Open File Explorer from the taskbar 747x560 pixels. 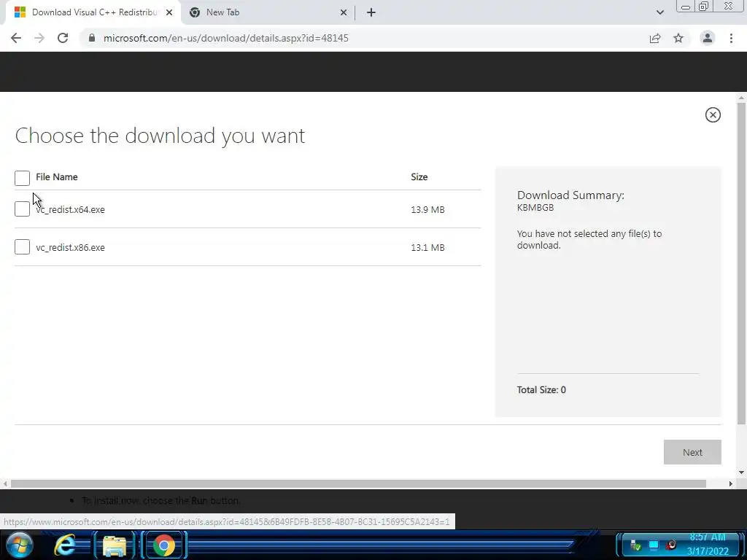point(115,545)
